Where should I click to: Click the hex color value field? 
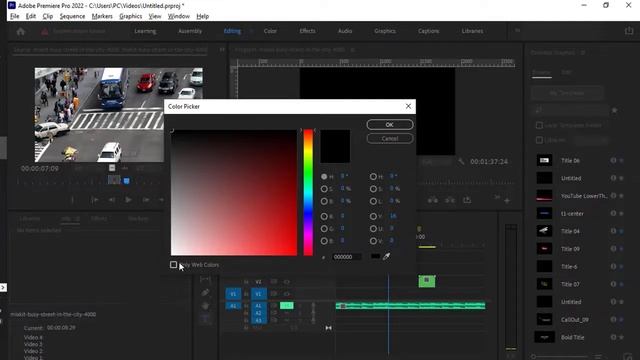pyautogui.click(x=347, y=257)
